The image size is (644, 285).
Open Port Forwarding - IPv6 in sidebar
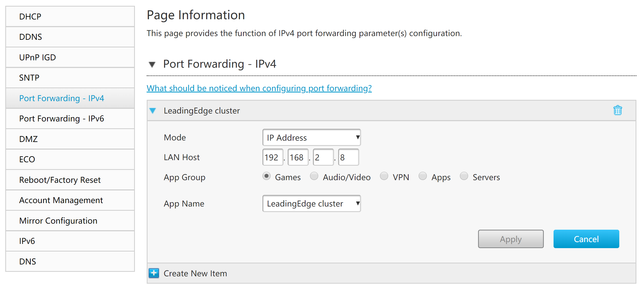point(70,119)
